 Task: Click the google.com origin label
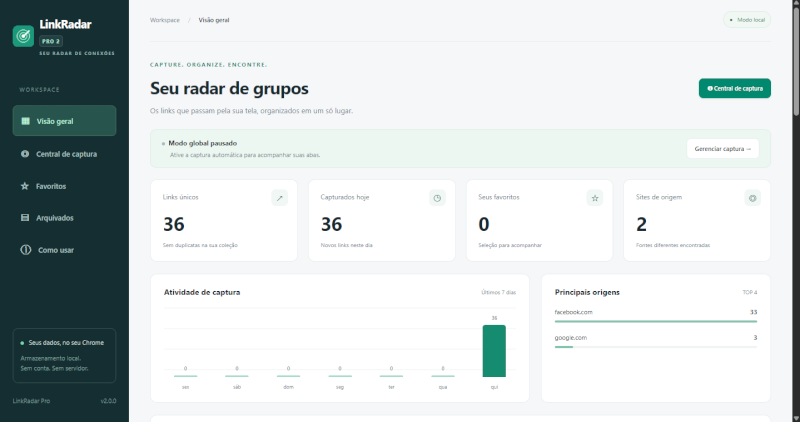pos(570,338)
